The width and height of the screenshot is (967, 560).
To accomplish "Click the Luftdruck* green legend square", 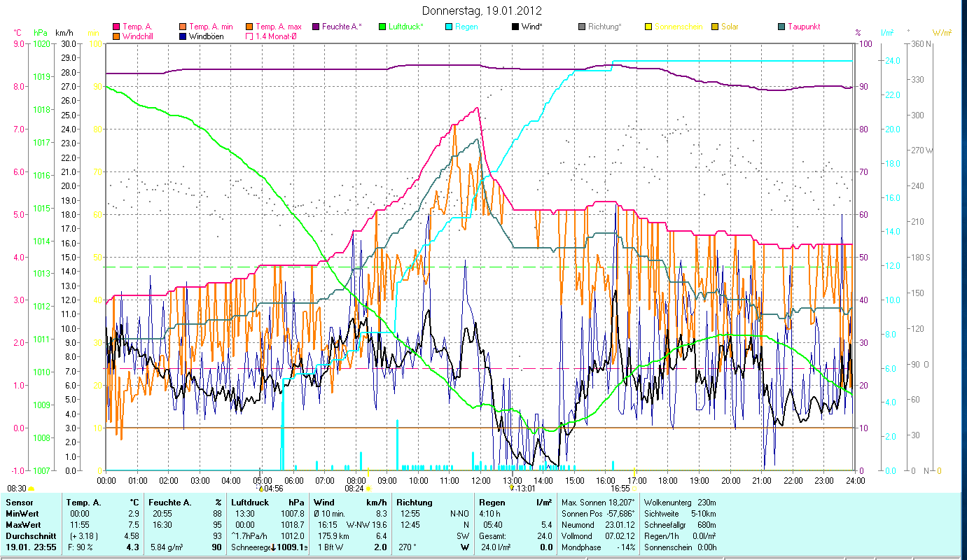I will tap(382, 27).
